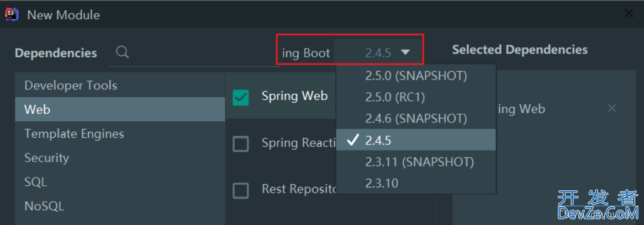Click the dependencies search field
The image size is (644, 225).
click(x=194, y=52)
